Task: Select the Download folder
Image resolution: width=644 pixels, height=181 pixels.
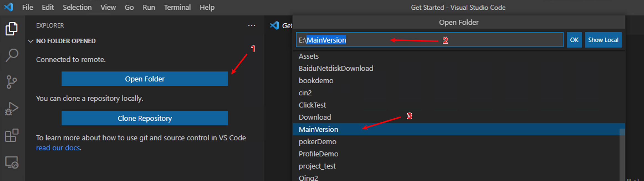Action: pos(459,117)
